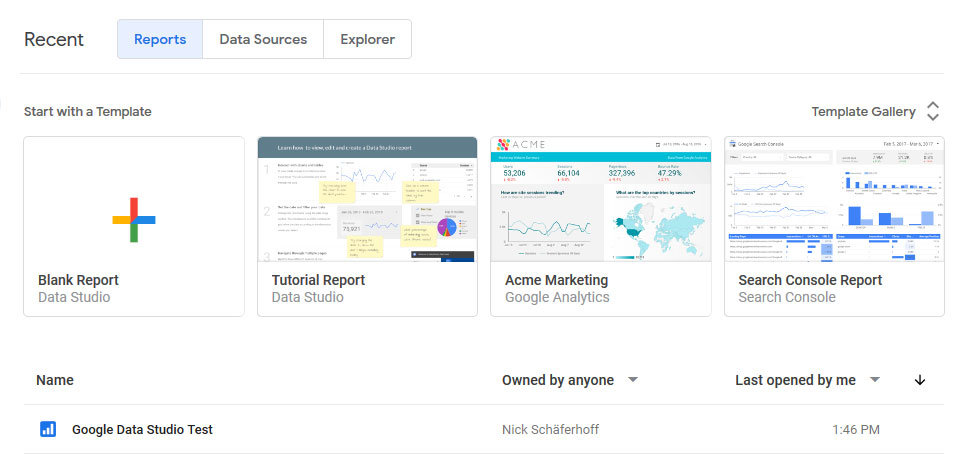Click owner name Nick Schäferhoff
The width and height of the screenshot is (968, 473).
tap(551, 430)
